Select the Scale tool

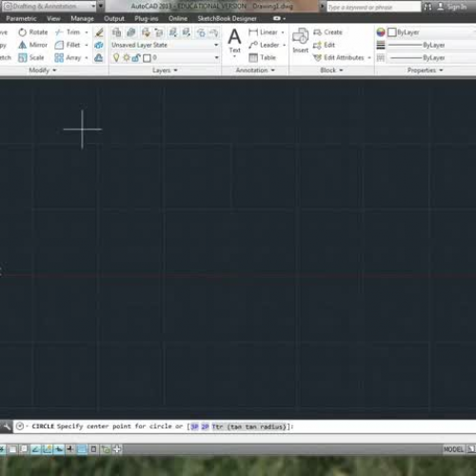[x=30, y=57]
